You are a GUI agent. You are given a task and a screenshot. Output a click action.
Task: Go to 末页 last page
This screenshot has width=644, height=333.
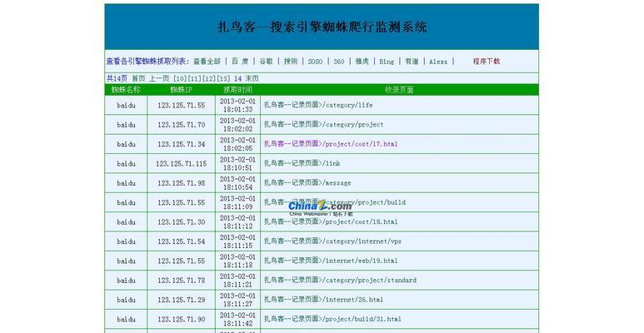tap(252, 78)
